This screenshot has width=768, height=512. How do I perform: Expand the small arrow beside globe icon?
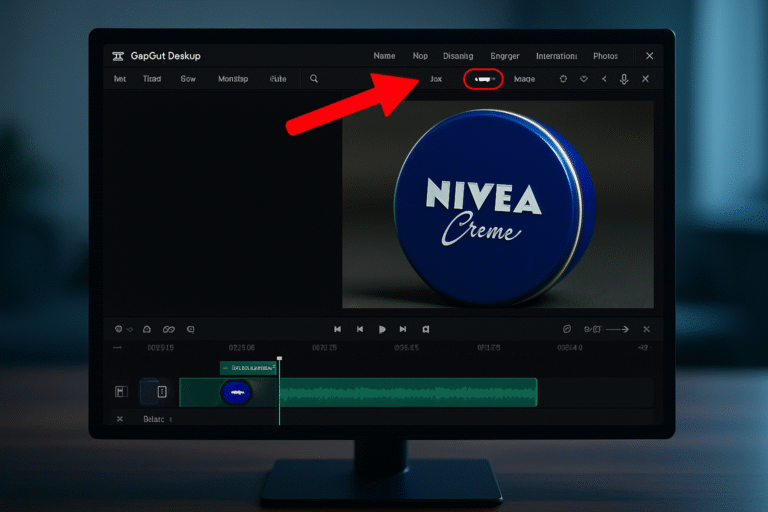130,330
